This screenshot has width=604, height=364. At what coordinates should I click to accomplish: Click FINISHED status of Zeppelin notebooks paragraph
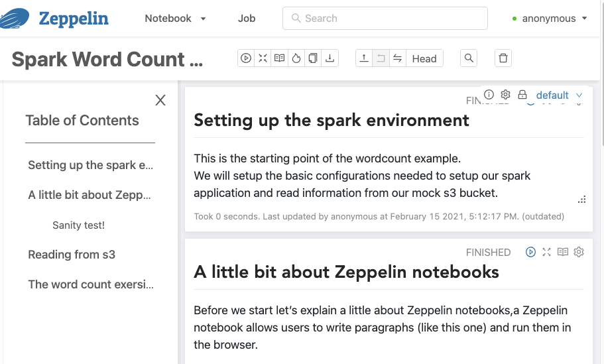[488, 253]
